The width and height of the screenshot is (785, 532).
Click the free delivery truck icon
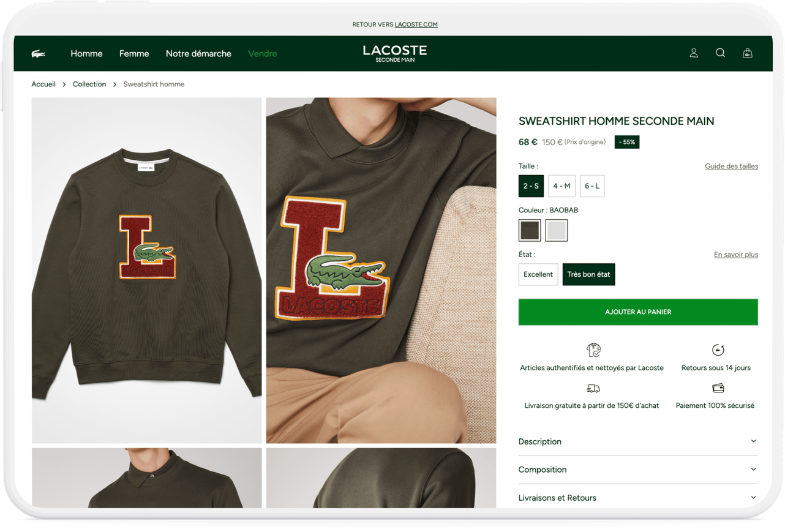coord(593,388)
